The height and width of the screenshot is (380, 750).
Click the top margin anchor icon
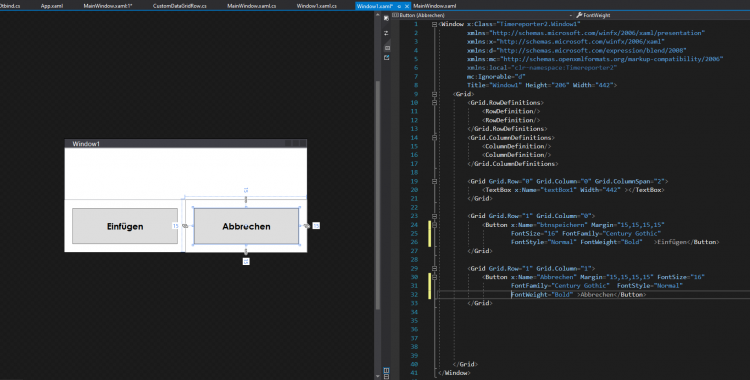click(246, 200)
